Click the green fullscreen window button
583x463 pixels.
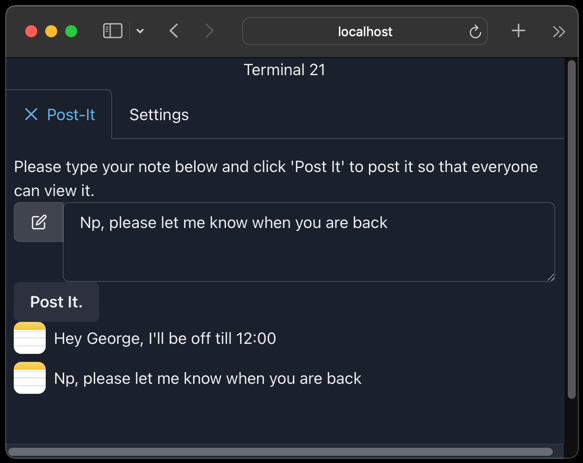tap(71, 31)
